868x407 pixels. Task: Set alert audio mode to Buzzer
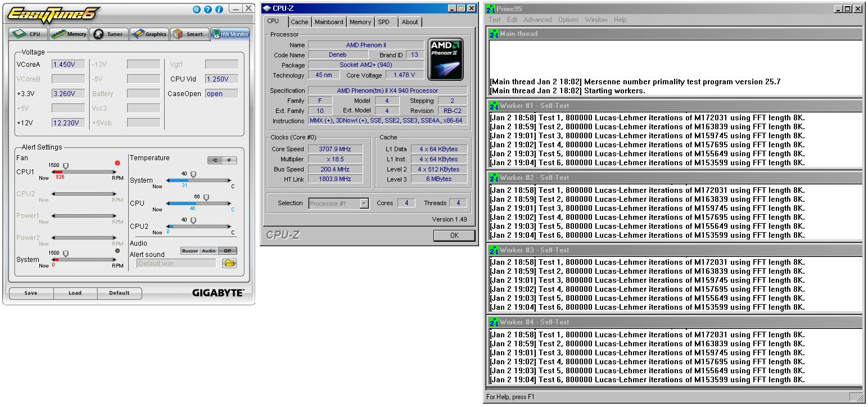[190, 251]
